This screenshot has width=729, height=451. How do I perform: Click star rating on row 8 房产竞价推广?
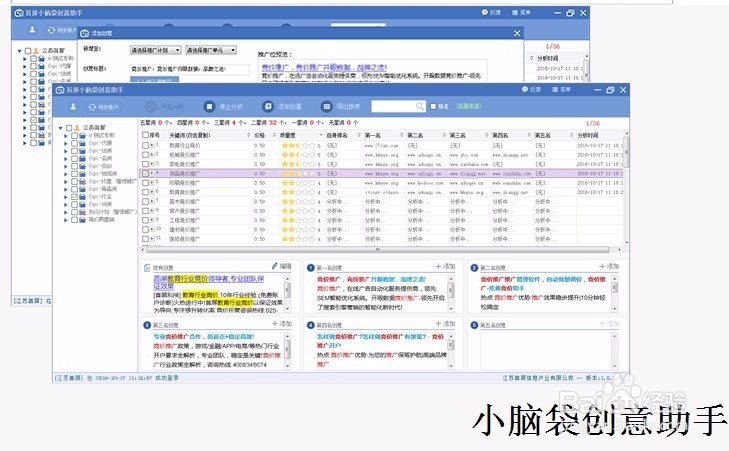click(x=298, y=211)
